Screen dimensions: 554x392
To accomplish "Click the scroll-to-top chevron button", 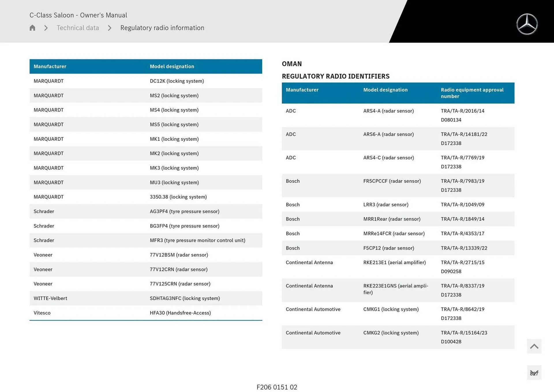I will pyautogui.click(x=534, y=346).
